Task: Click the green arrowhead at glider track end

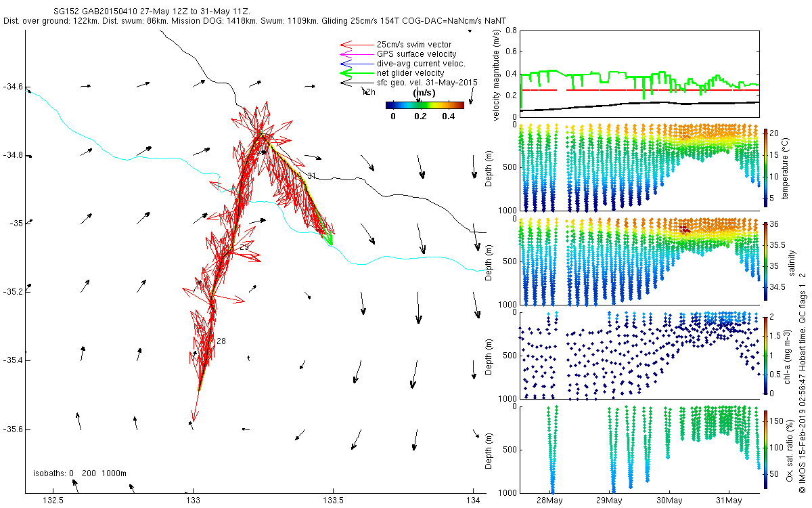Action: [329, 238]
